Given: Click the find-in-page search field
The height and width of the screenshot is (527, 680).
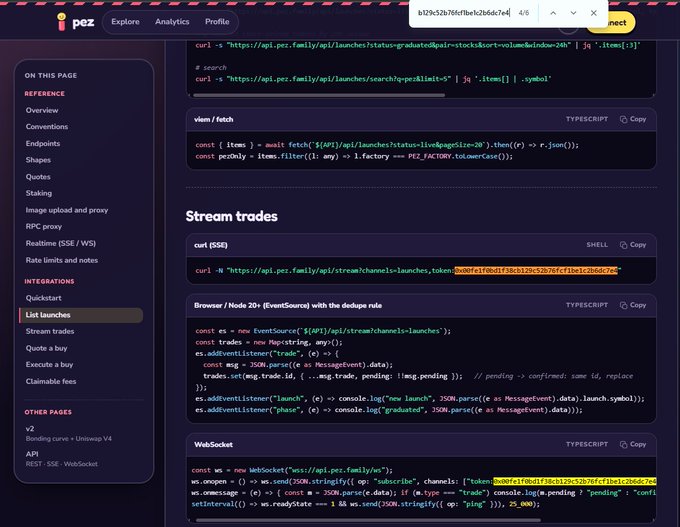Looking at the screenshot, I should tap(463, 13).
